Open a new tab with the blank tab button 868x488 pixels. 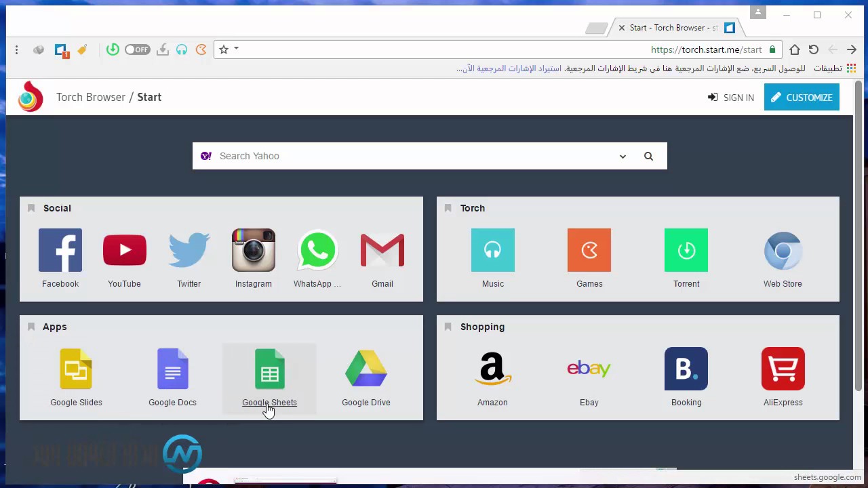(596, 28)
